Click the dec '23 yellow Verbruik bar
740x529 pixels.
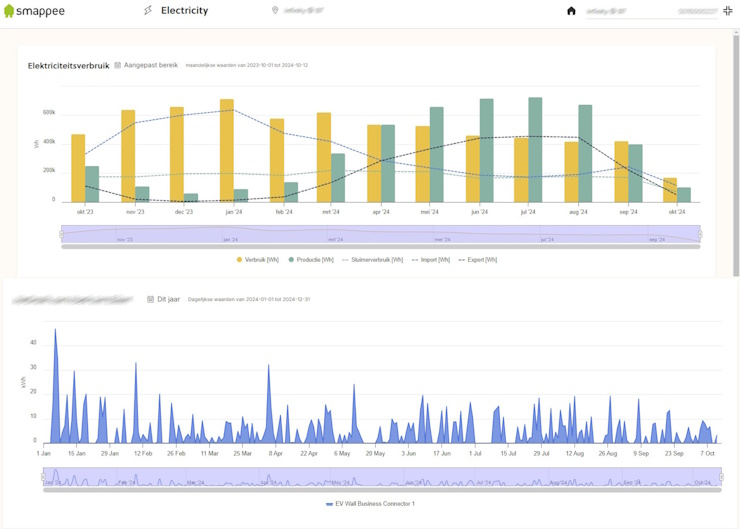coord(177,155)
